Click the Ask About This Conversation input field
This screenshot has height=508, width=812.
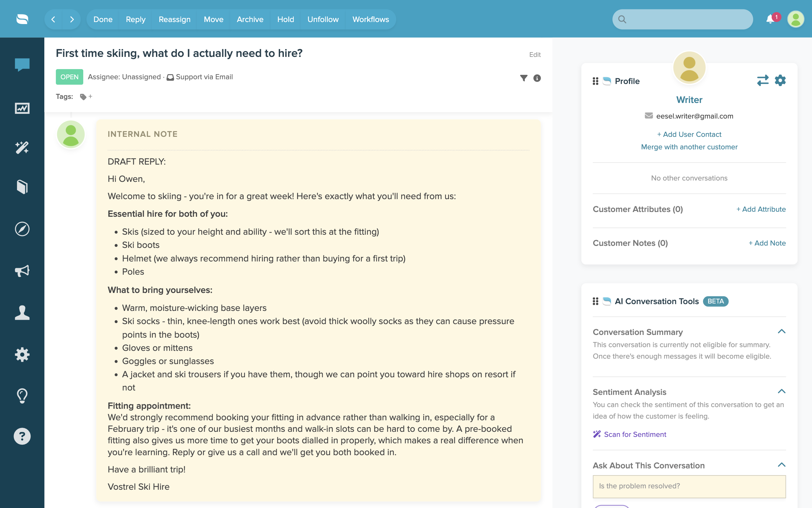pos(689,486)
